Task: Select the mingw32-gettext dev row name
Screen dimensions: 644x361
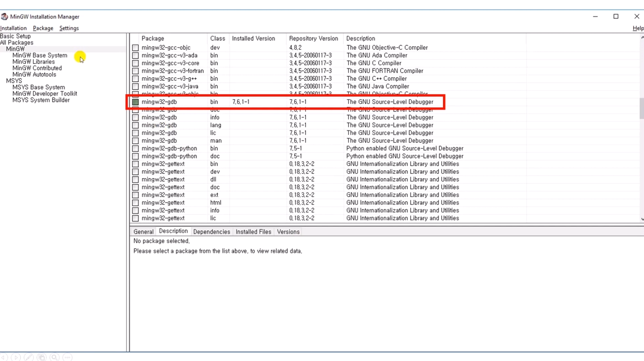Action: click(x=163, y=172)
